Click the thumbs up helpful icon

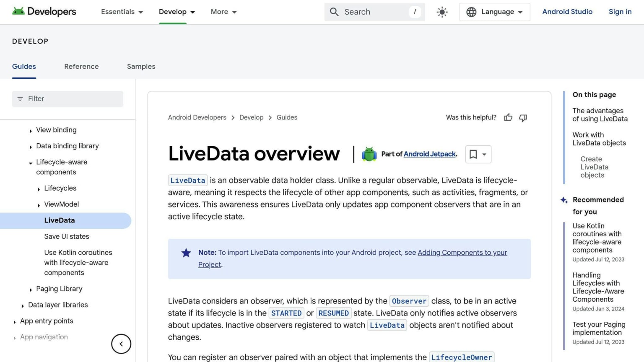pyautogui.click(x=508, y=118)
